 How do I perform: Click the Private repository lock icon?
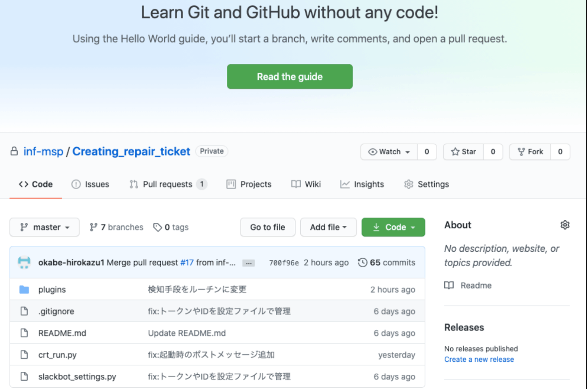(14, 151)
